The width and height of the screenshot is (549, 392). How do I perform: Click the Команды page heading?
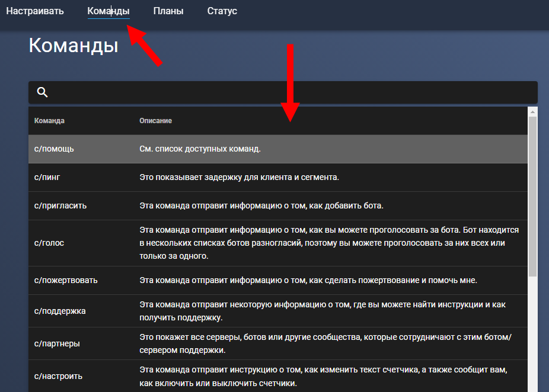click(74, 46)
